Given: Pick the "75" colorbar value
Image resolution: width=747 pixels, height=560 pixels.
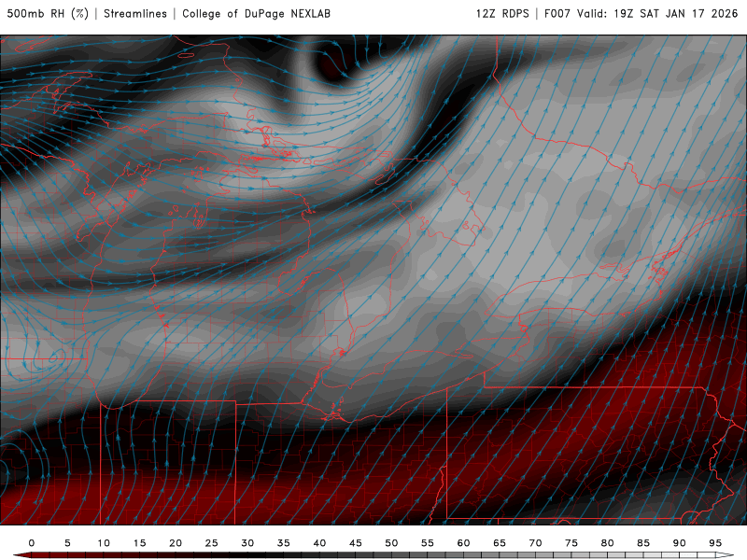Looking at the screenshot, I should click(x=571, y=543).
